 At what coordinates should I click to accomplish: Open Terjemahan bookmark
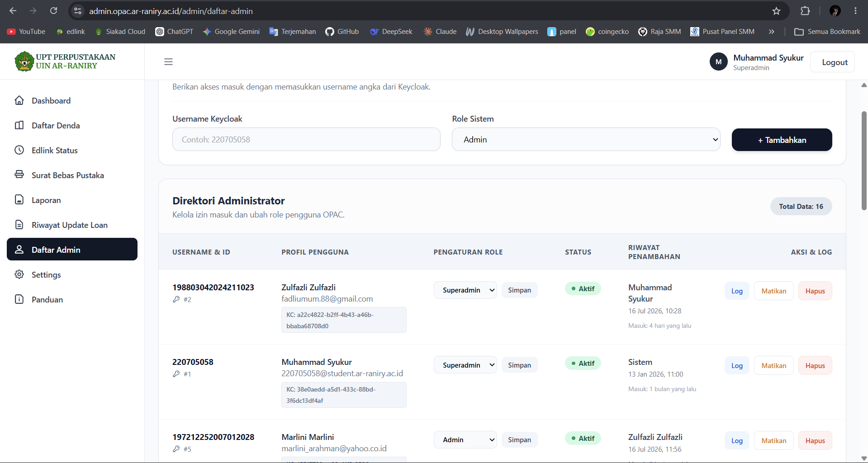[x=293, y=32]
